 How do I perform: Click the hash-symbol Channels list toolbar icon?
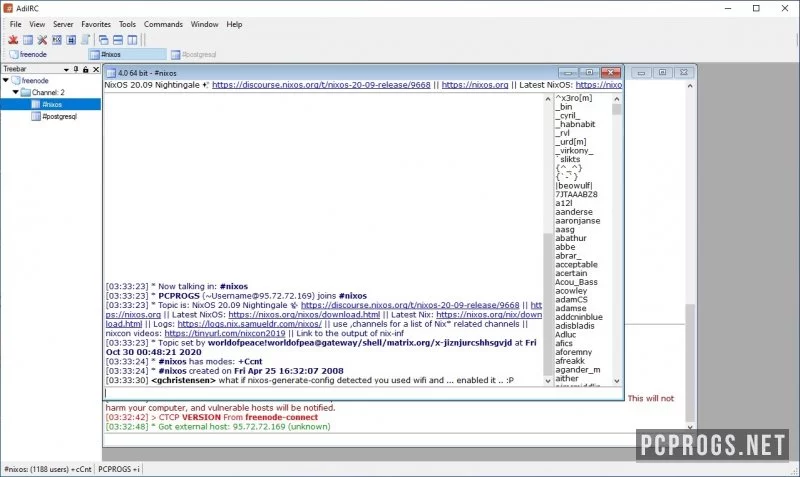(x=71, y=40)
